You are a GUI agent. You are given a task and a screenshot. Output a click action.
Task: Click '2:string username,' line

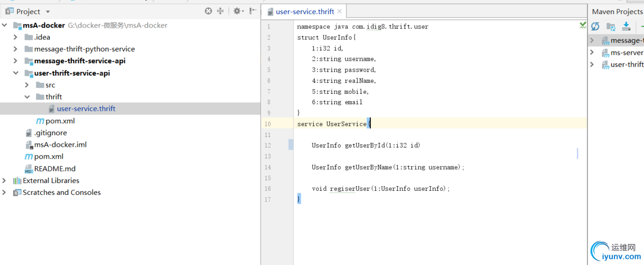344,59
